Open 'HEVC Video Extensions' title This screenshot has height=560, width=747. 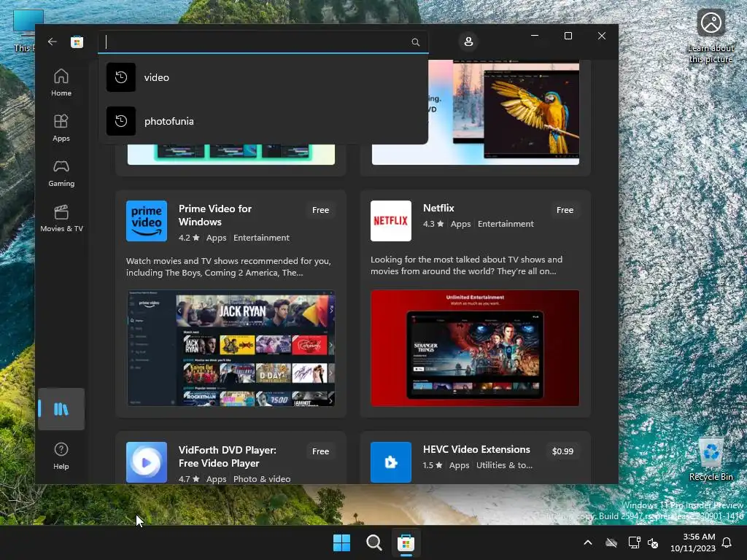tap(476, 449)
